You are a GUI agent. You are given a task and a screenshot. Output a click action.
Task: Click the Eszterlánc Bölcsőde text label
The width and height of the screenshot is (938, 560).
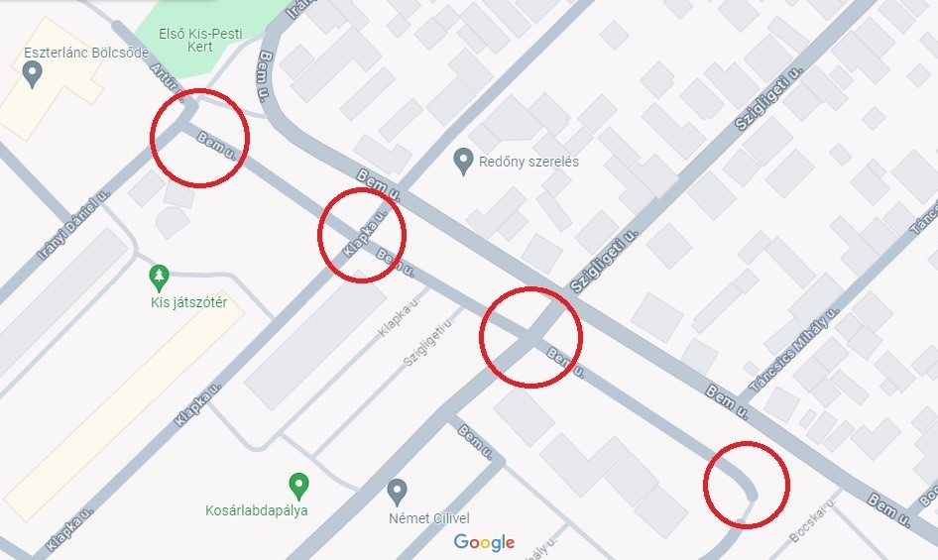point(86,53)
